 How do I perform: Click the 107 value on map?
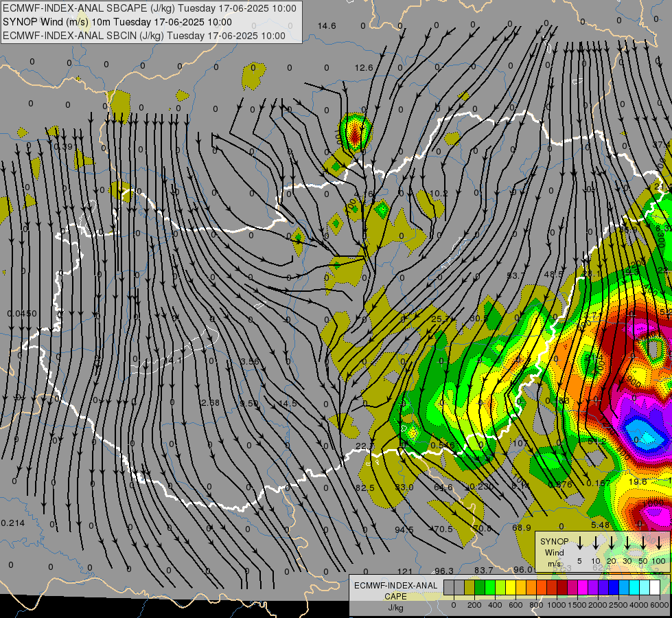520,443
